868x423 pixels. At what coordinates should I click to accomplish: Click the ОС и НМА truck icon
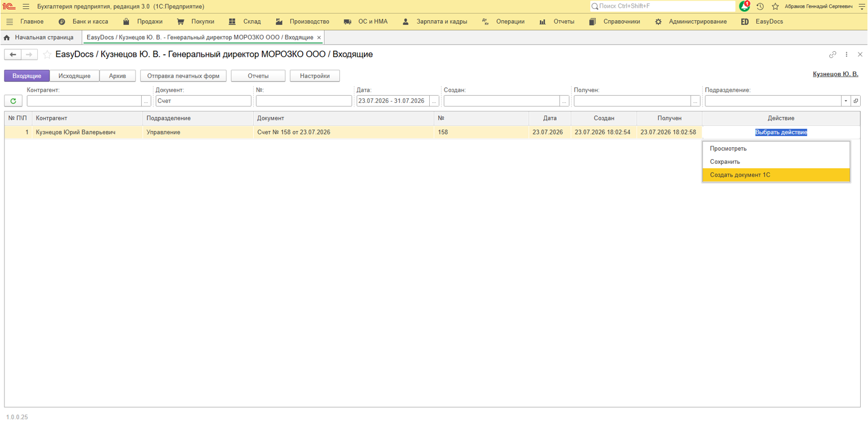[x=348, y=21]
